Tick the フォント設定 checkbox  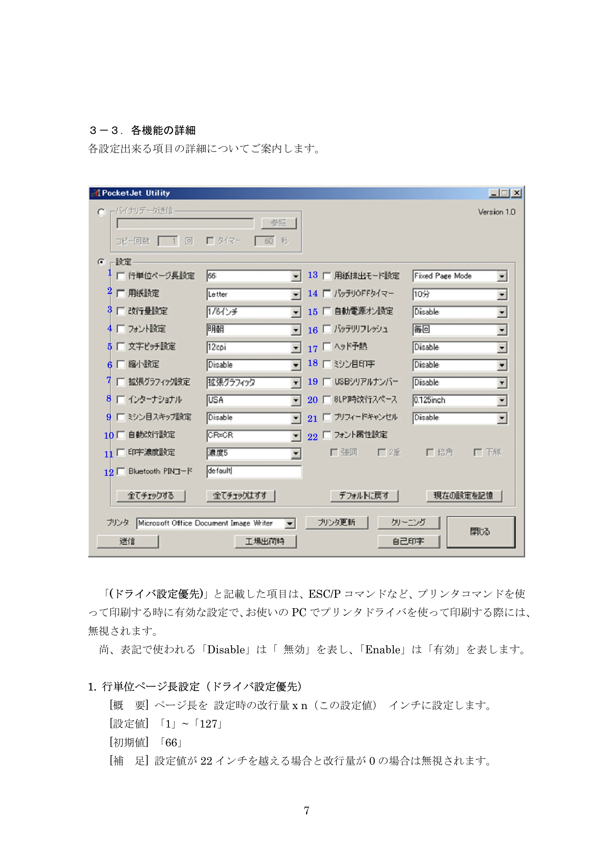pos(121,329)
